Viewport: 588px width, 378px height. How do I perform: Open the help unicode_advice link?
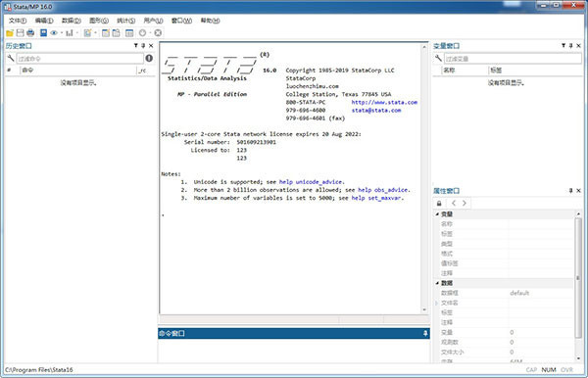tap(311, 182)
